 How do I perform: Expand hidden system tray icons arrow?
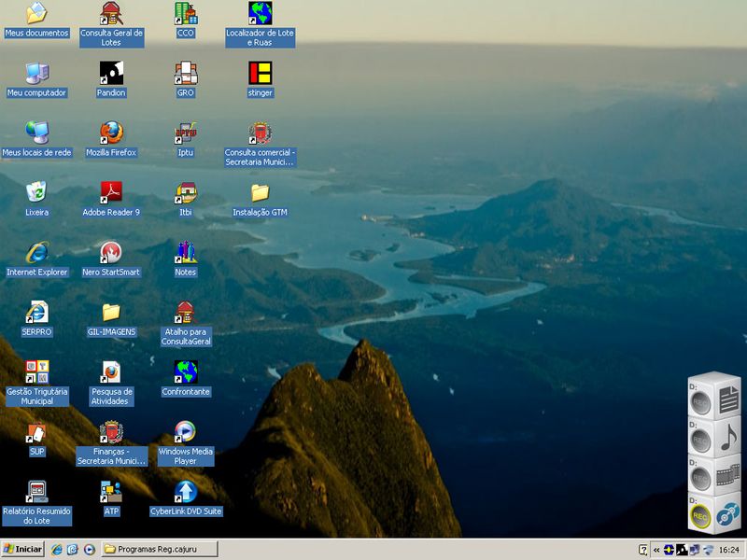[x=656, y=549]
